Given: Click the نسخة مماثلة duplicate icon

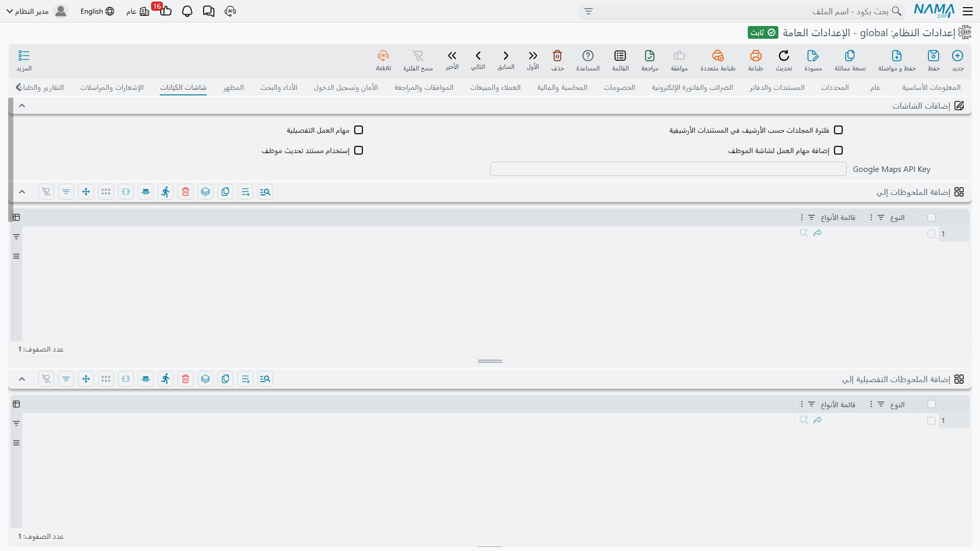Looking at the screenshot, I should click(x=850, y=56).
